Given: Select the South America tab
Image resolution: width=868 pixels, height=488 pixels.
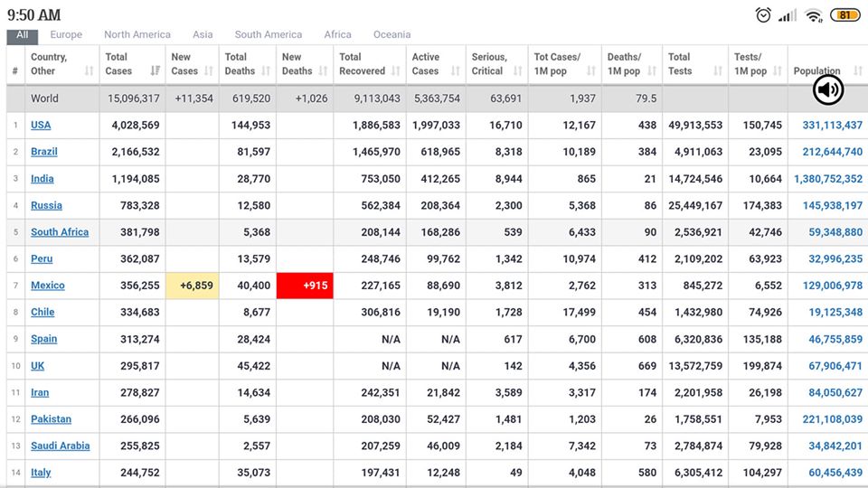Looking at the screenshot, I should tap(268, 34).
